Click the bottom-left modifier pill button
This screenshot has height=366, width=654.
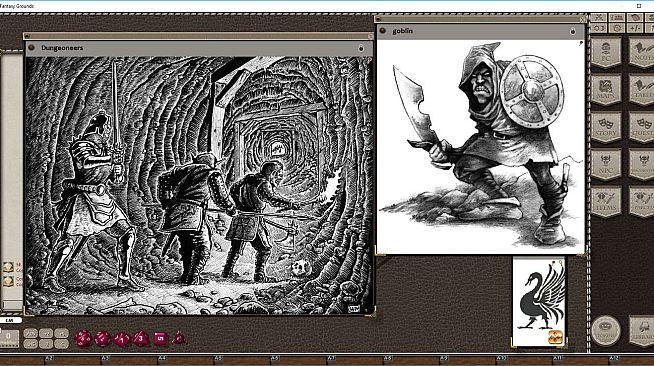point(30,343)
